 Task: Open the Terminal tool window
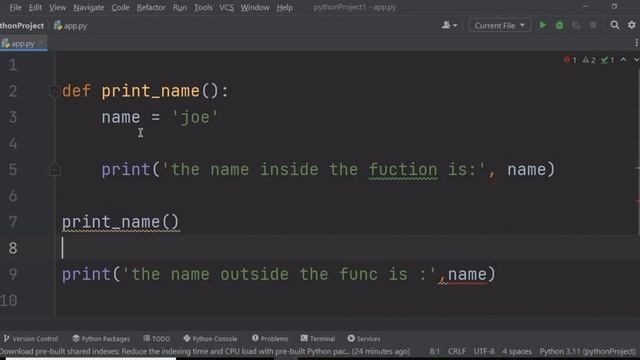click(318, 338)
